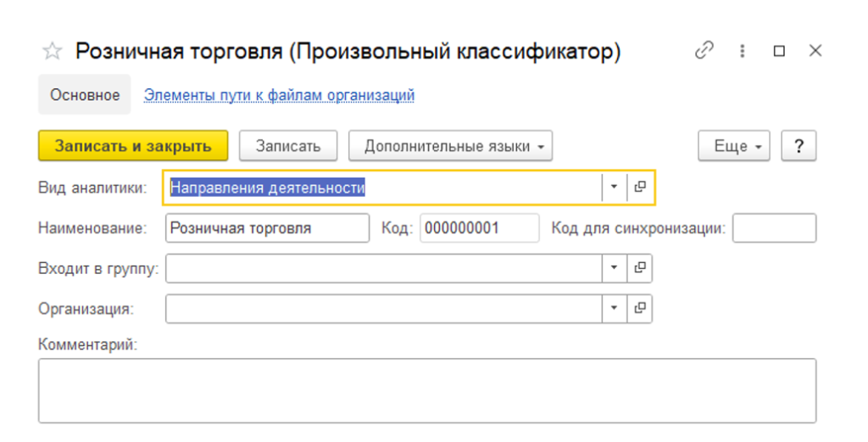Expand the Организация dropdown arrow
The width and height of the screenshot is (868, 442).
click(x=614, y=309)
